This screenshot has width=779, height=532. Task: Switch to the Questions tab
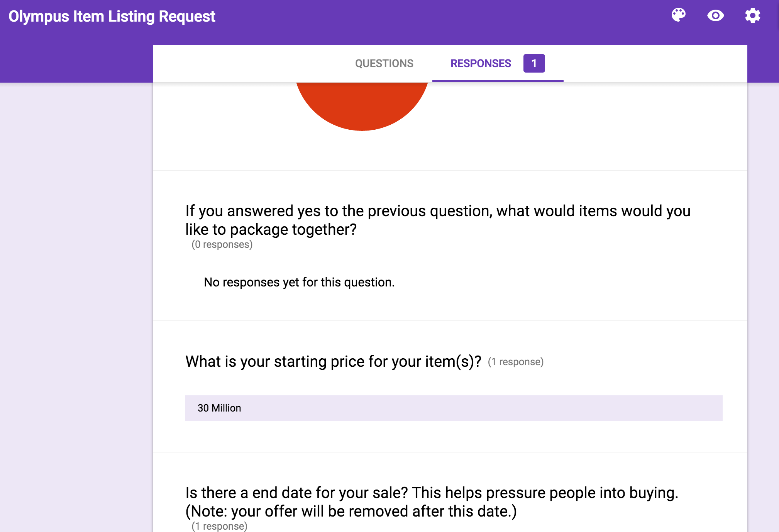(x=384, y=63)
